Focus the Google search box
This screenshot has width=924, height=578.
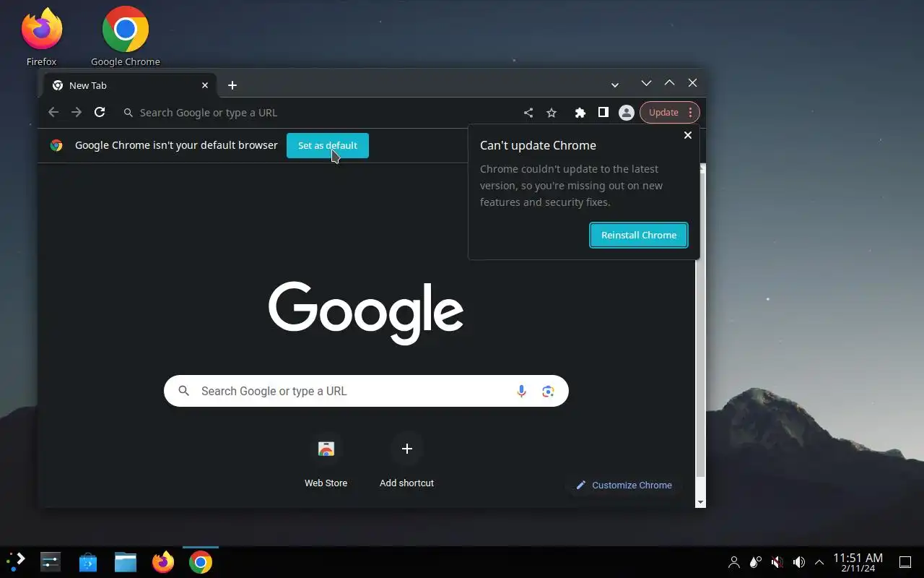(366, 391)
